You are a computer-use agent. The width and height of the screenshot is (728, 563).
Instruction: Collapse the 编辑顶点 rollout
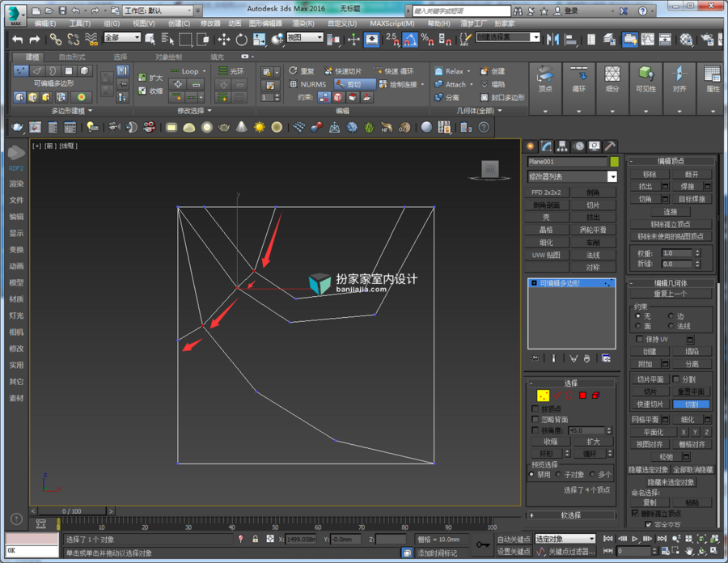[x=671, y=161]
